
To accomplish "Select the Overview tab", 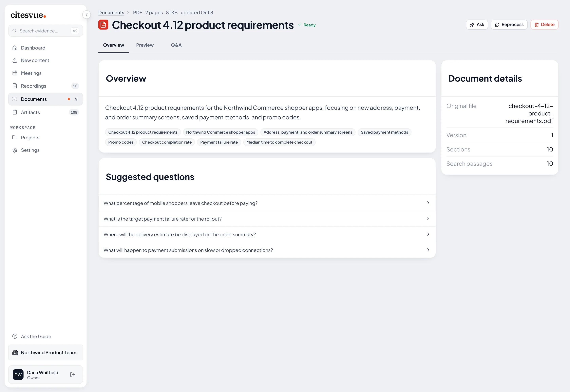I will (114, 45).
